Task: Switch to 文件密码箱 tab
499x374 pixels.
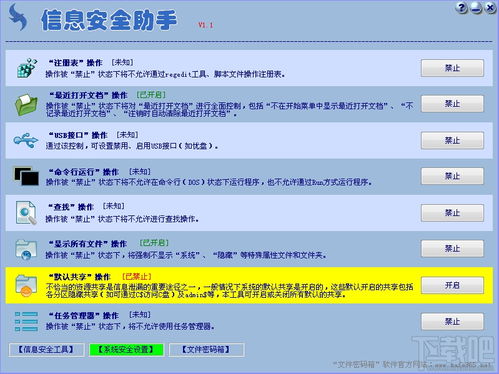Action: (207, 350)
